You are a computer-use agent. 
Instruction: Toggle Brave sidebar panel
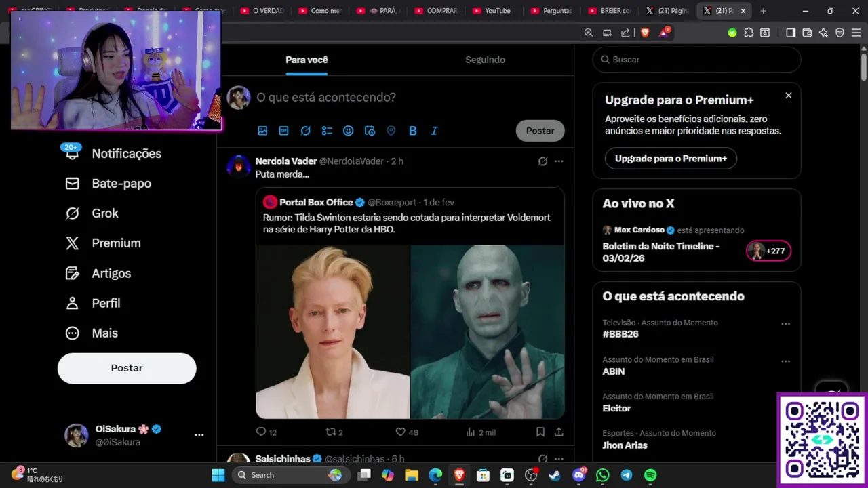[x=791, y=33]
